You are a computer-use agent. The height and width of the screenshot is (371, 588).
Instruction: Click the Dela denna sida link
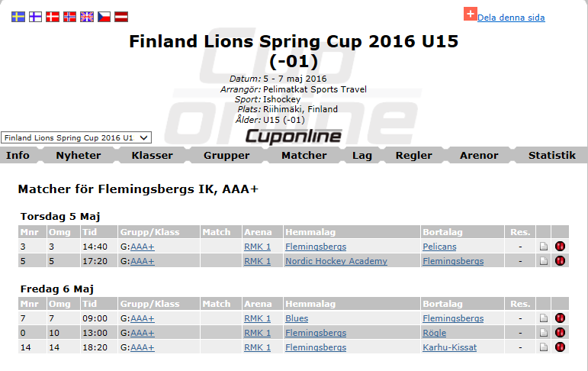pyautogui.click(x=511, y=18)
